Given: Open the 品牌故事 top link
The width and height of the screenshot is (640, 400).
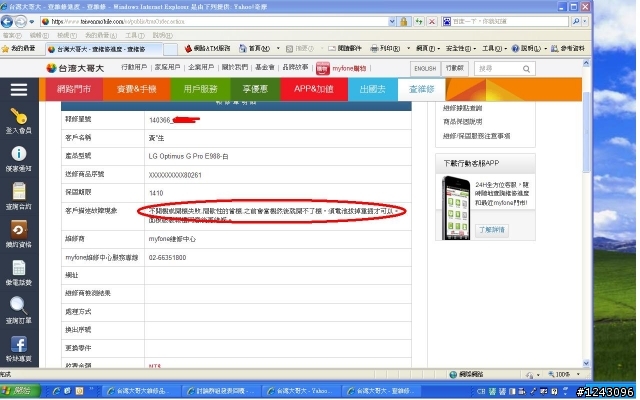Looking at the screenshot, I should click(295, 67).
